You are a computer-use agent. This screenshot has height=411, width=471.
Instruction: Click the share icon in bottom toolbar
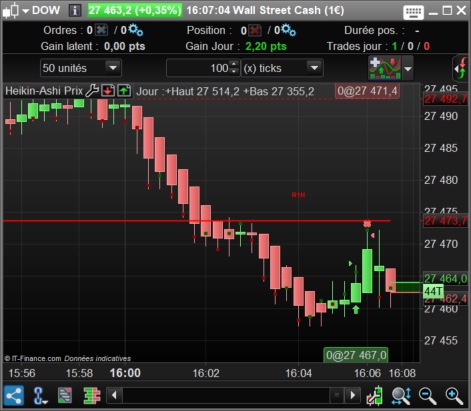14,395
